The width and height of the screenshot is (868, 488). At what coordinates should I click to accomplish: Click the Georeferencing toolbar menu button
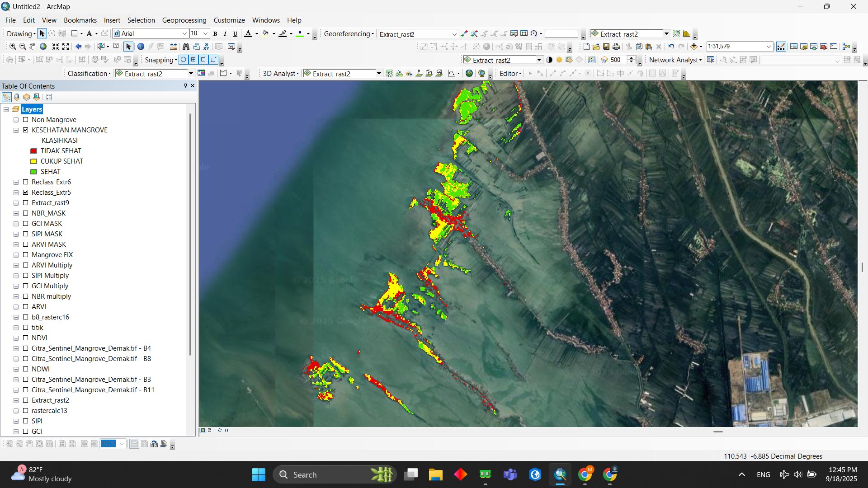[349, 33]
